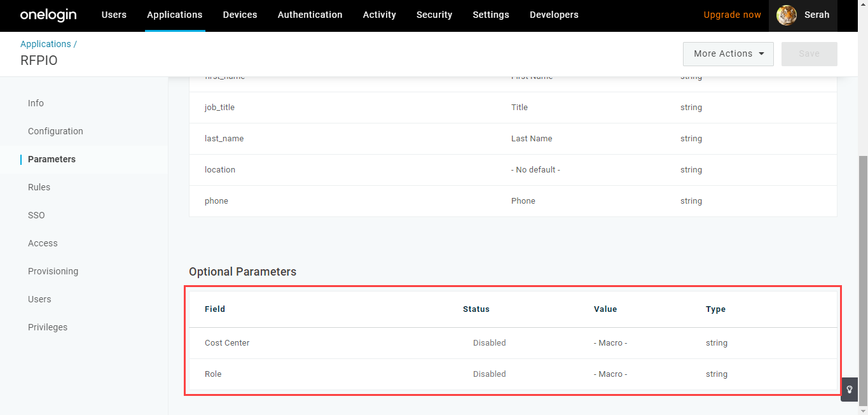The width and height of the screenshot is (868, 415).
Task: Switch to the Rules tab
Action: (x=39, y=187)
